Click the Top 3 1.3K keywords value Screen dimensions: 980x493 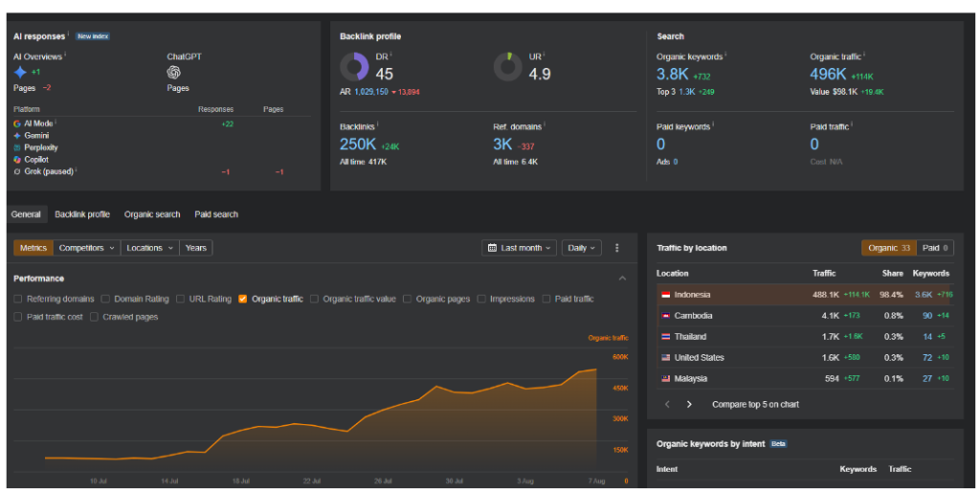coord(686,92)
